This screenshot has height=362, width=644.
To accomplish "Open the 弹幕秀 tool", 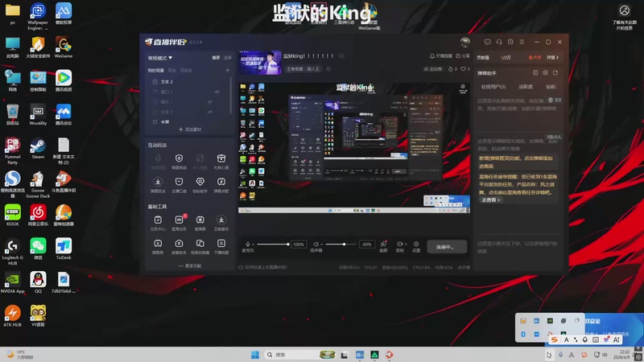I will [x=158, y=246].
